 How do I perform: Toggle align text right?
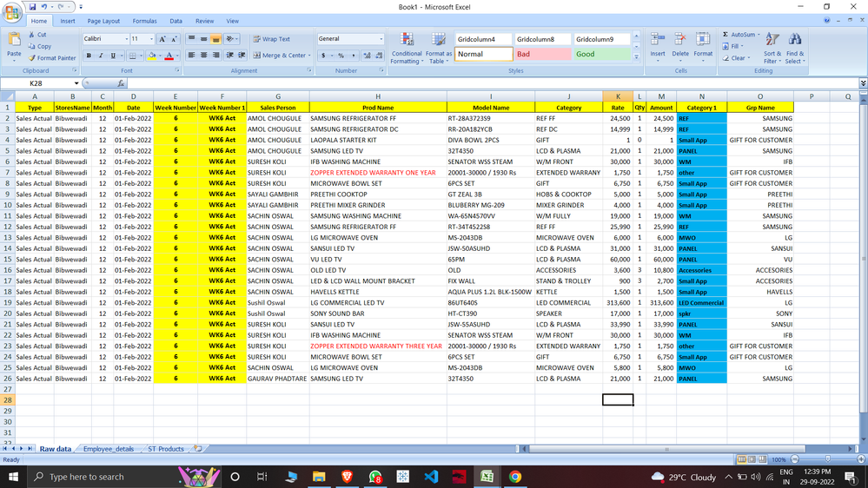[215, 56]
